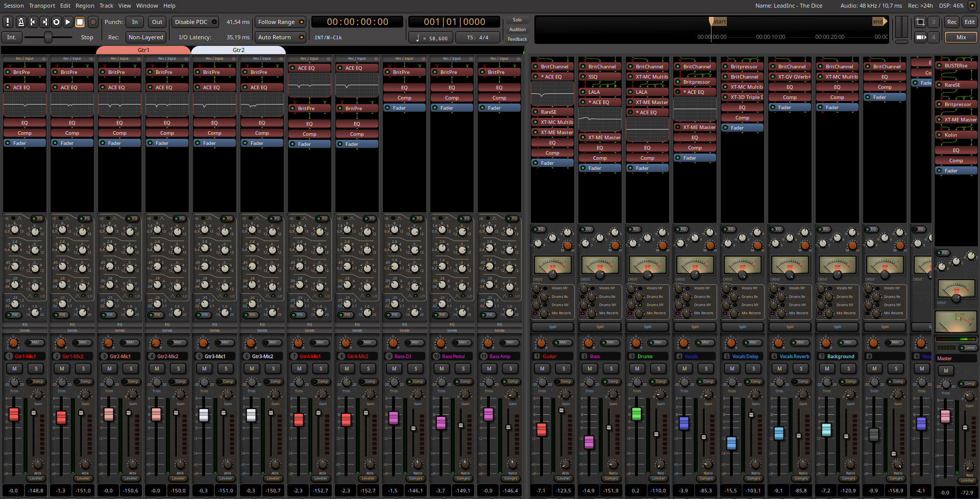Jump playhead to session end
The width and height of the screenshot is (980, 499).
[44, 22]
